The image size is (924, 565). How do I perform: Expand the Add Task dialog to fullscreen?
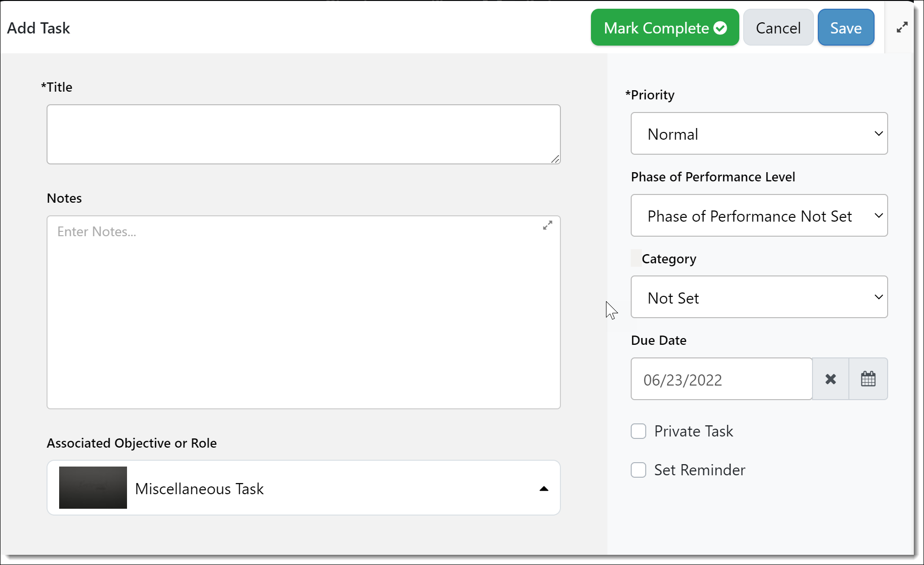point(902,28)
